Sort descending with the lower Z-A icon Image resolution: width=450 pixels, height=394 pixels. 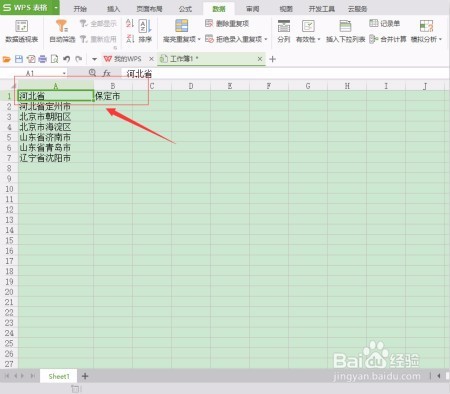tap(130, 39)
